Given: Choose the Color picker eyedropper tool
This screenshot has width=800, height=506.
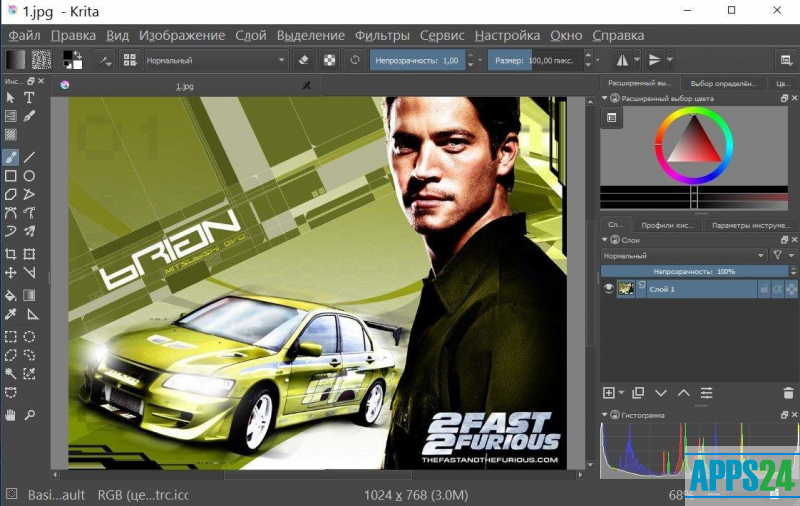Looking at the screenshot, I should pyautogui.click(x=10, y=314).
